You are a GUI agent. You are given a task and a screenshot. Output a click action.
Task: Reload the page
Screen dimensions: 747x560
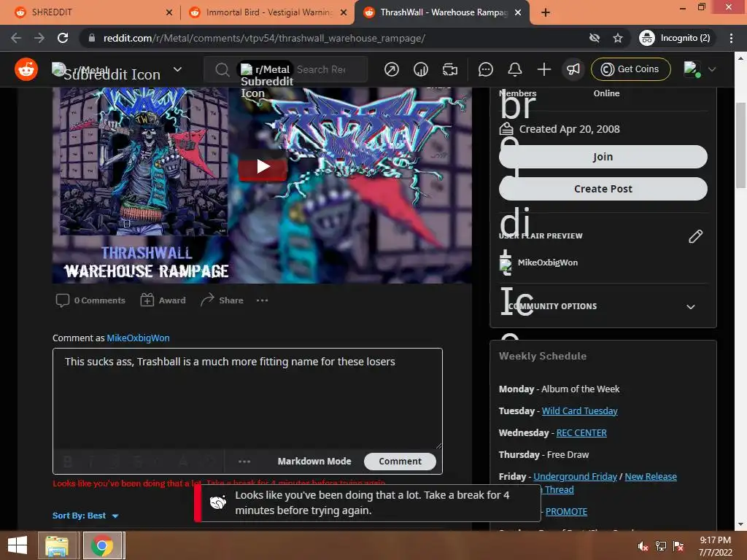[x=63, y=38]
